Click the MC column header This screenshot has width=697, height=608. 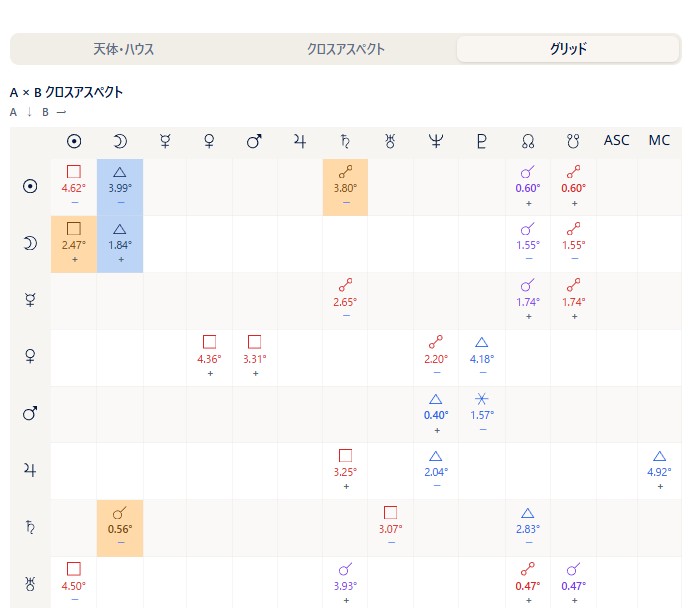click(659, 140)
